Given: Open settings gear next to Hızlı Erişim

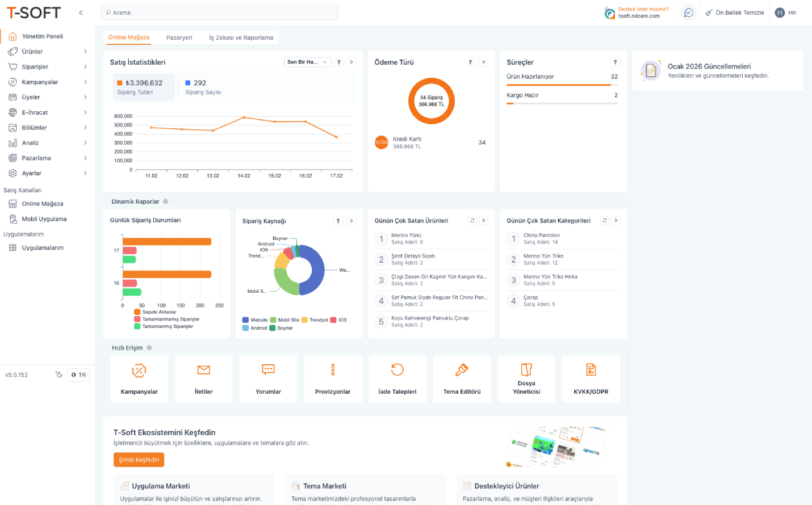Looking at the screenshot, I should (149, 348).
